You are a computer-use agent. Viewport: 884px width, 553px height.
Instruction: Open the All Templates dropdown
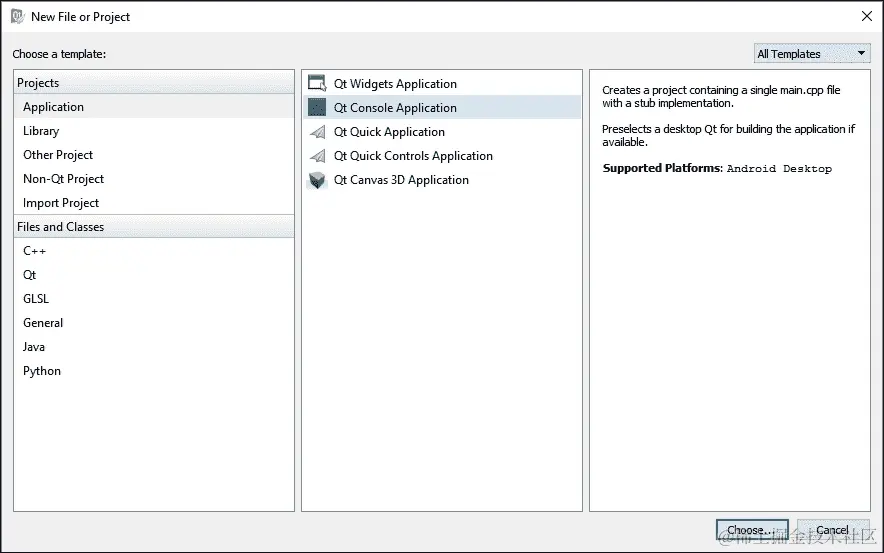pos(812,54)
